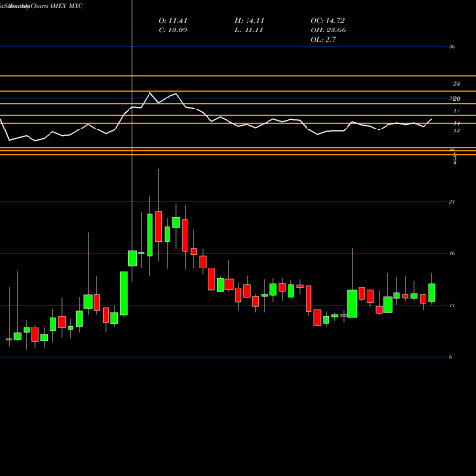Click the '21' price axis label
Viewport: 476px width, 476px height.
(x=452, y=202)
